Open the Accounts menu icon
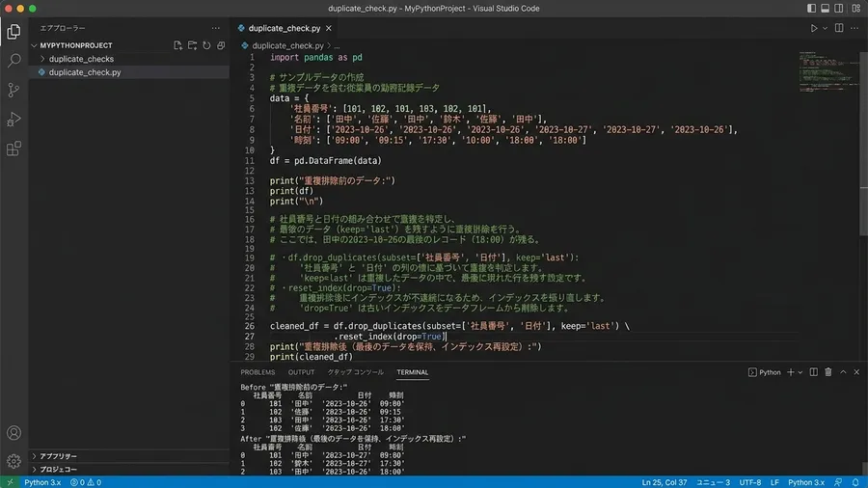868x488 pixels. click(14, 433)
